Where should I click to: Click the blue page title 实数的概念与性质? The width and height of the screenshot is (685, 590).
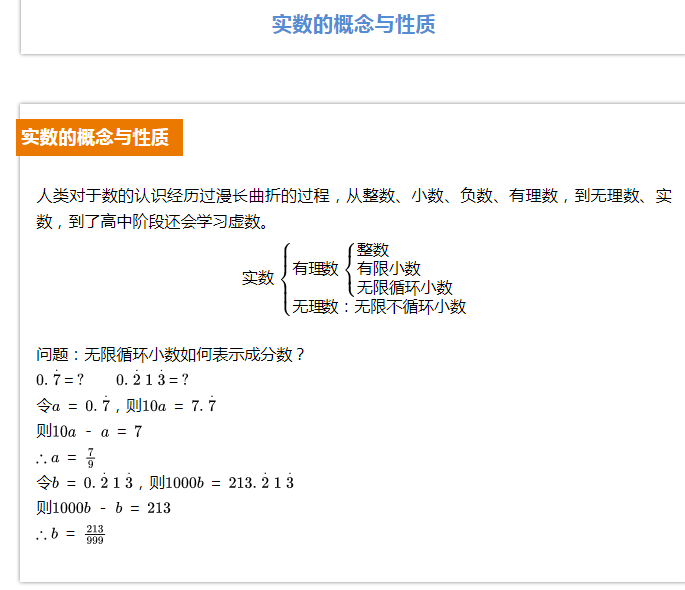pos(353,25)
